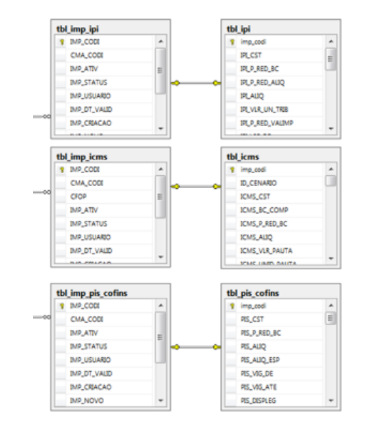
Task: Select the relationship key endpoint beside tbl_imp_icms
Action: click(176, 186)
